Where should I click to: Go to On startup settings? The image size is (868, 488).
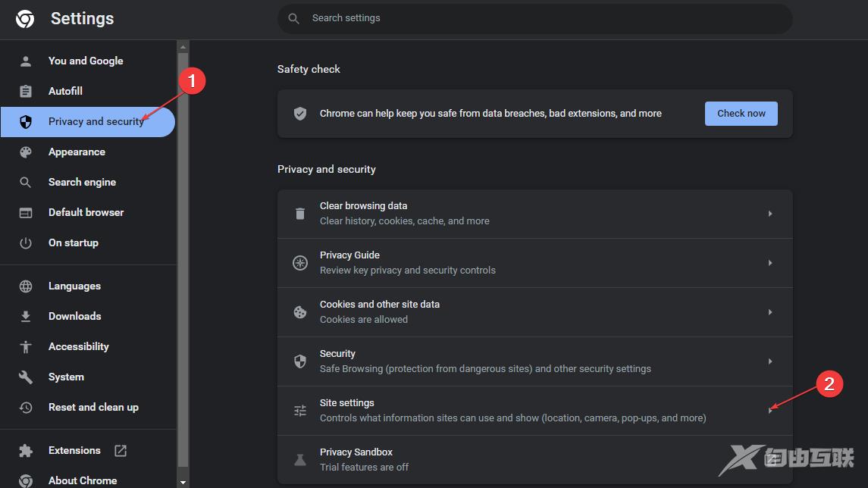(73, 243)
